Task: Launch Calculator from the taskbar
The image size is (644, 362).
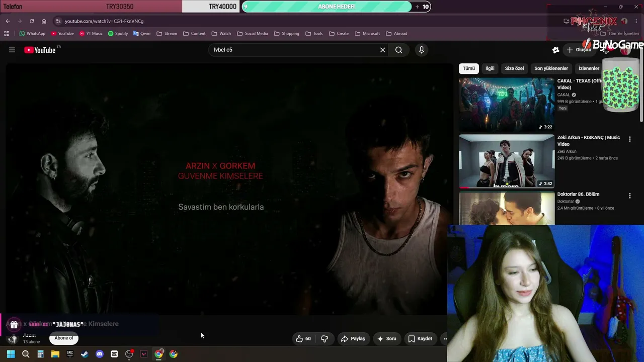Action: click(40, 354)
